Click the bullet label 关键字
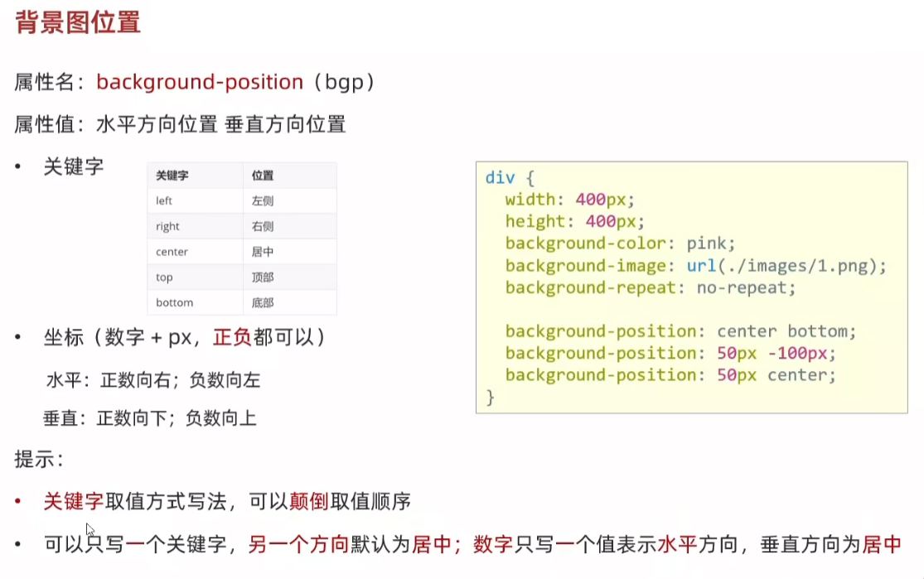 tap(74, 166)
